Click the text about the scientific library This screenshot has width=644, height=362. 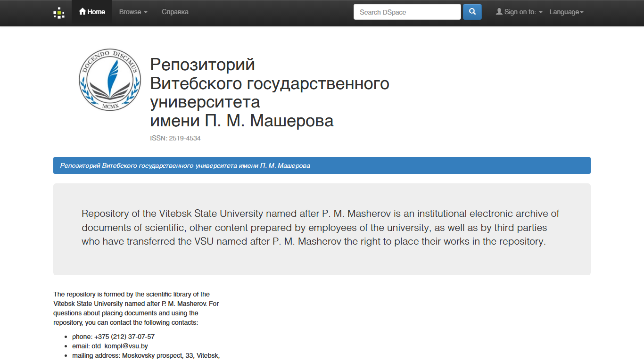pyautogui.click(x=136, y=308)
